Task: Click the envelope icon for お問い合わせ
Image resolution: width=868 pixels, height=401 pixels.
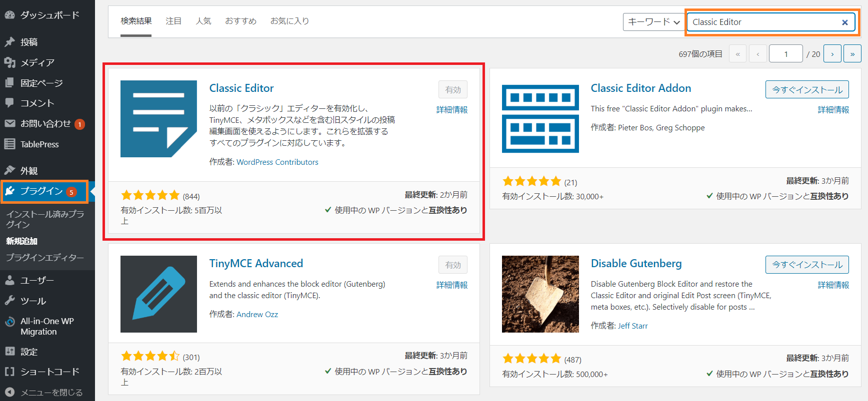Action: [x=9, y=123]
